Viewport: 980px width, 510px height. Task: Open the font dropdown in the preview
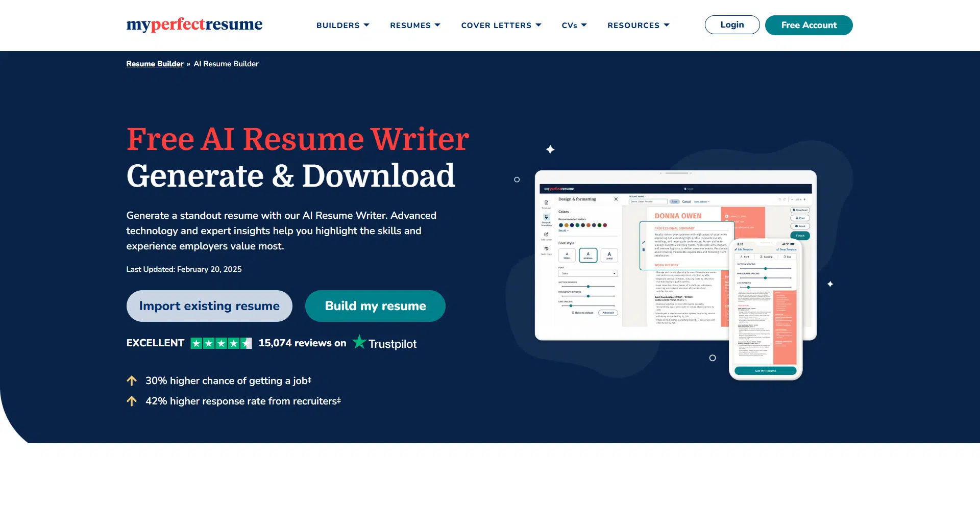coord(588,273)
